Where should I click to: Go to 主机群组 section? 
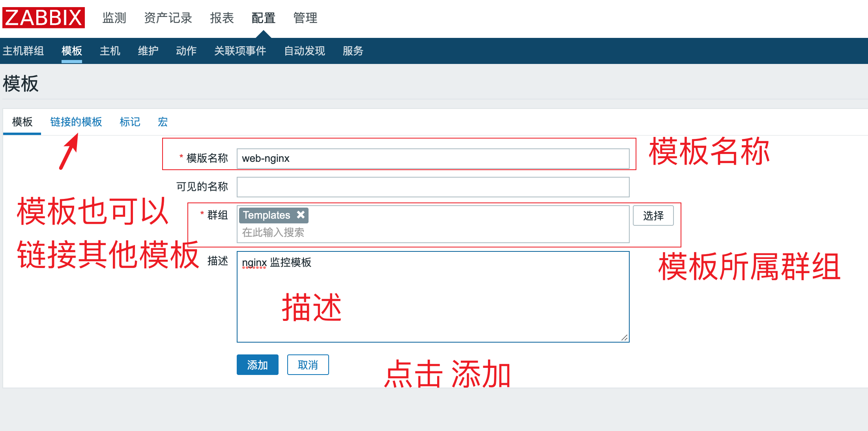click(x=24, y=51)
